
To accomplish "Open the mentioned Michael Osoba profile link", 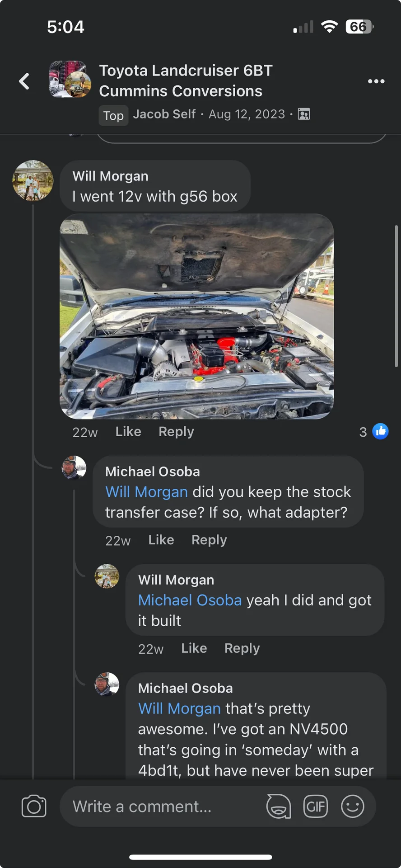I will tap(190, 600).
